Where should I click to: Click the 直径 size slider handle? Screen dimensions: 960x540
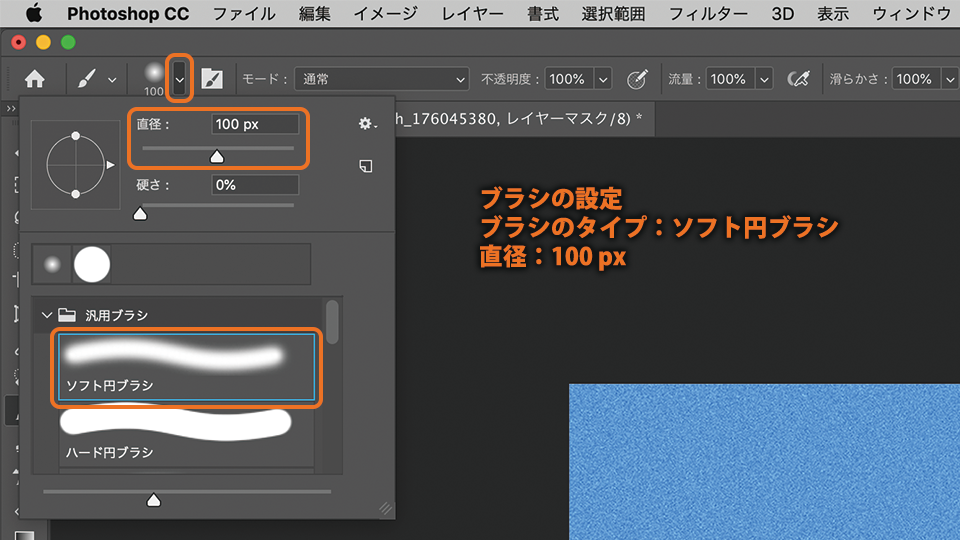pos(217,157)
